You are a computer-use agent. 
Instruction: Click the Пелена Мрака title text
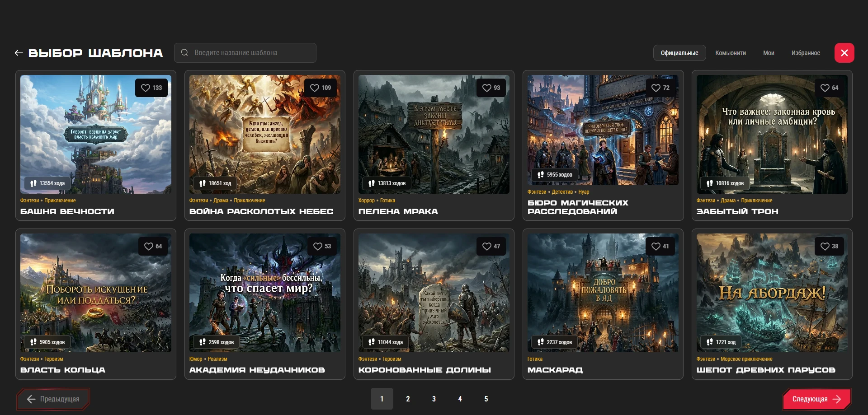coord(398,211)
